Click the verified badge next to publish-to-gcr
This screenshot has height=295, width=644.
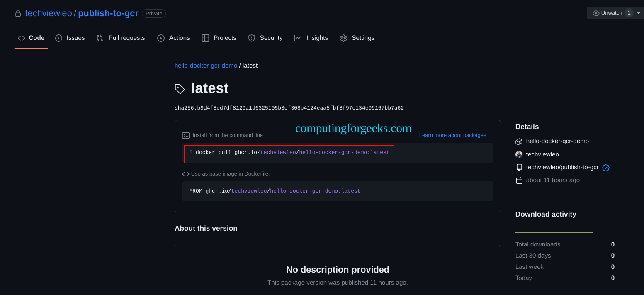[x=606, y=168]
